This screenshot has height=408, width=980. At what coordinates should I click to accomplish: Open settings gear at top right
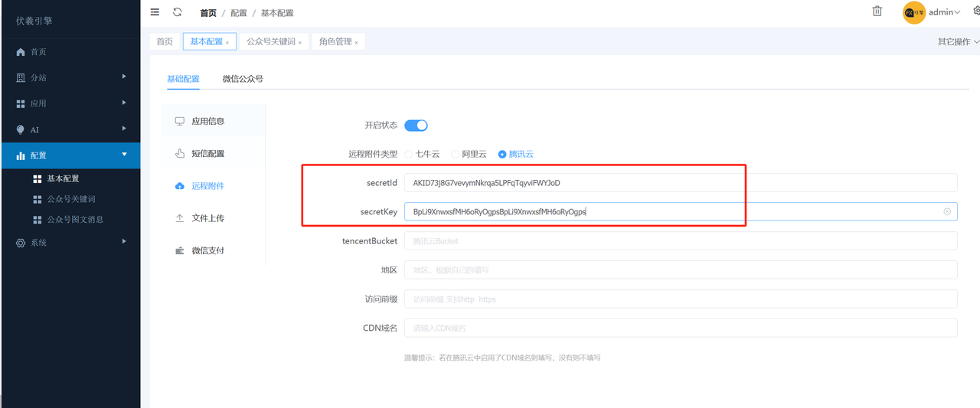click(x=976, y=11)
